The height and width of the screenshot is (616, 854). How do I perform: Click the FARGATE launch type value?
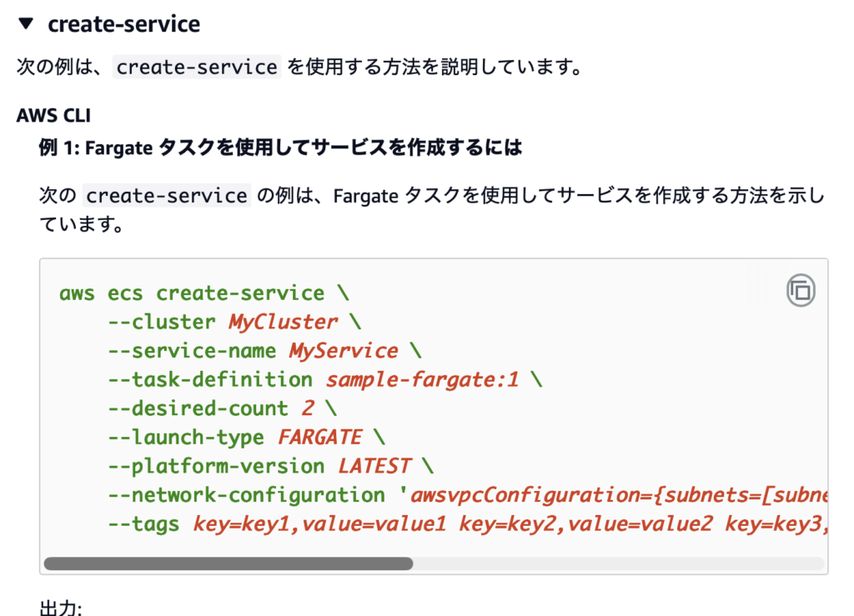click(320, 438)
